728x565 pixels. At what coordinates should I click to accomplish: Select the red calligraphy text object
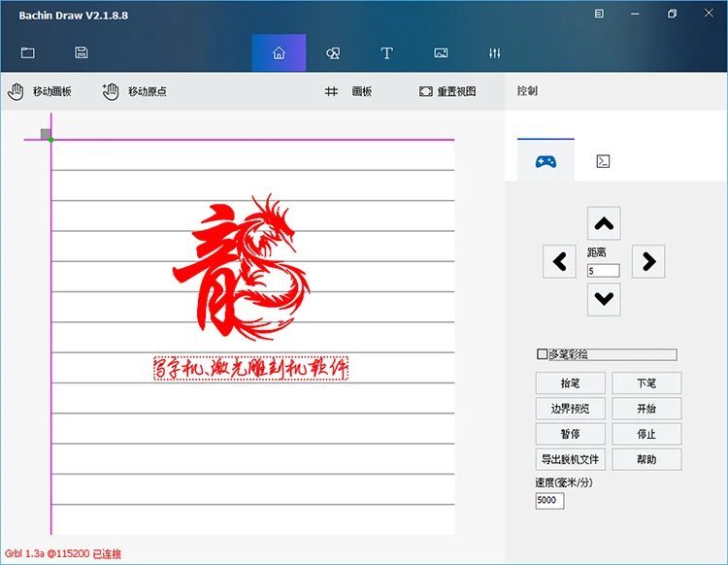pos(250,368)
